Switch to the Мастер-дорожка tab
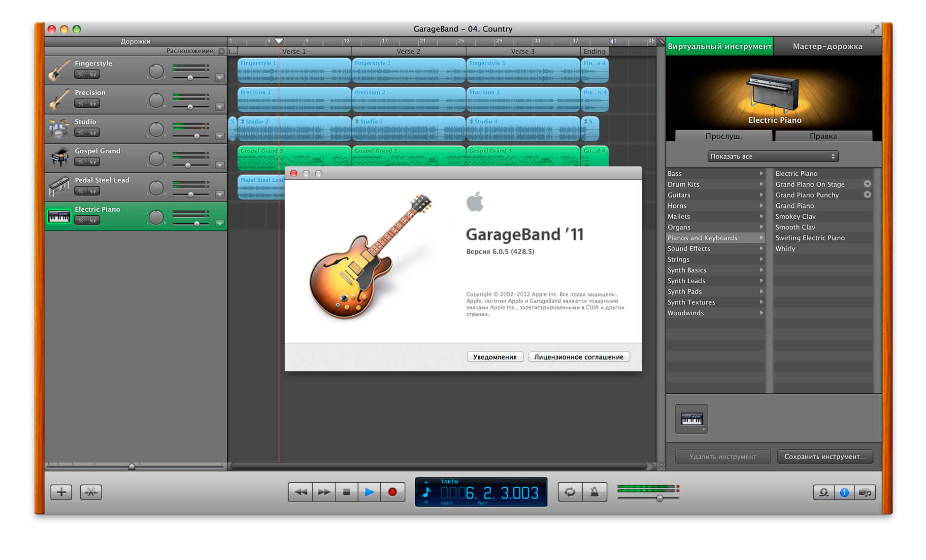Screen dimensions: 926x560 coord(827,46)
